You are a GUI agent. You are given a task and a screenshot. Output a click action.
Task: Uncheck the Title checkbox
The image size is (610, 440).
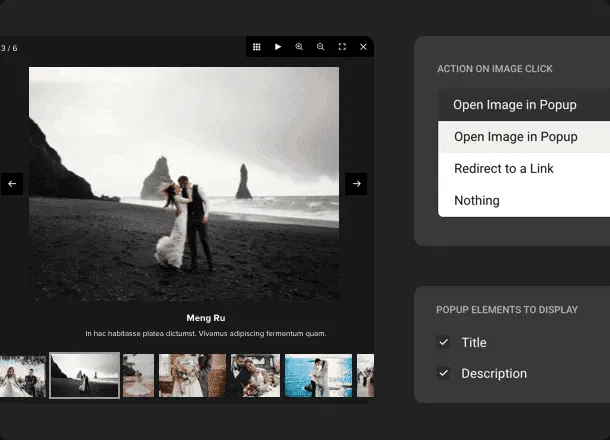pos(444,342)
